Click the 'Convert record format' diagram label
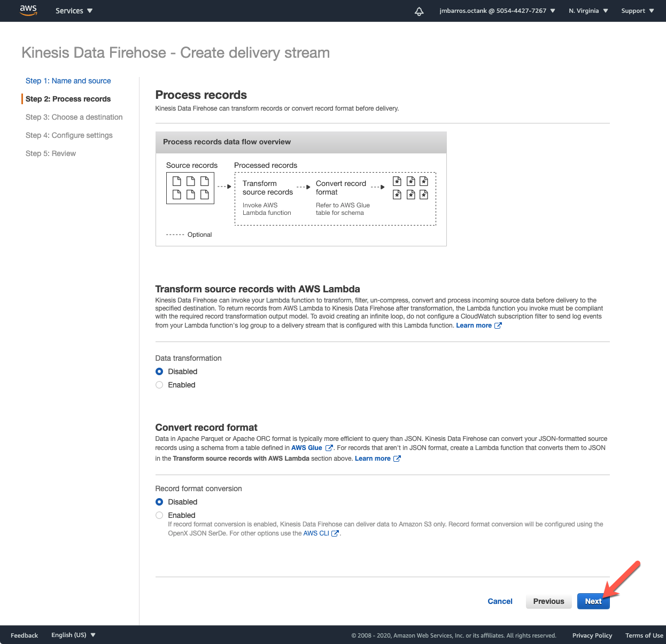This screenshot has height=644, width=666. [341, 188]
